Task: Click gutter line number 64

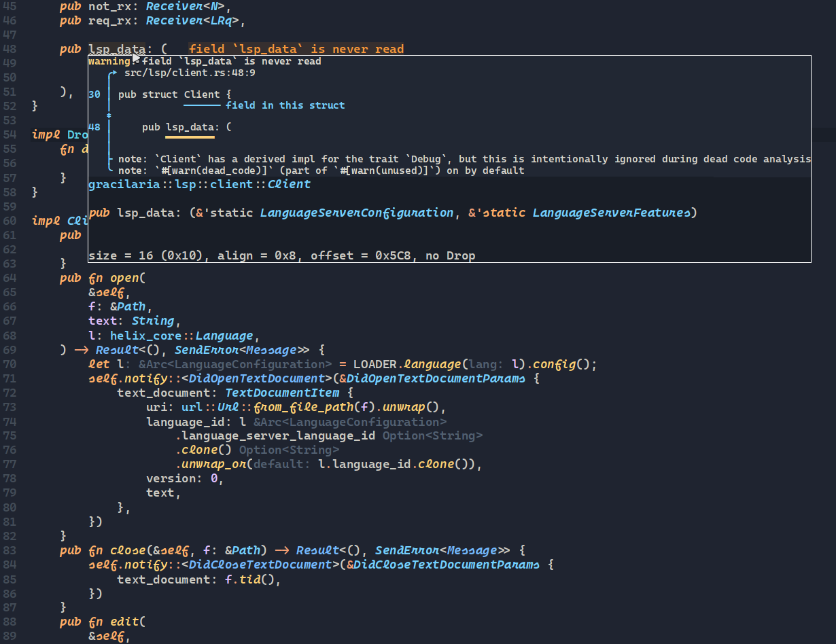Action: point(10,278)
